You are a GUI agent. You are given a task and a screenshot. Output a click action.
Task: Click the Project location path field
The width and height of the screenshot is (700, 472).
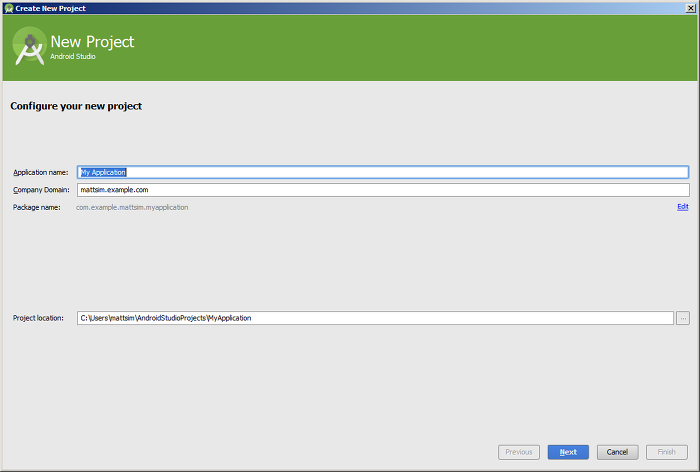click(375, 318)
